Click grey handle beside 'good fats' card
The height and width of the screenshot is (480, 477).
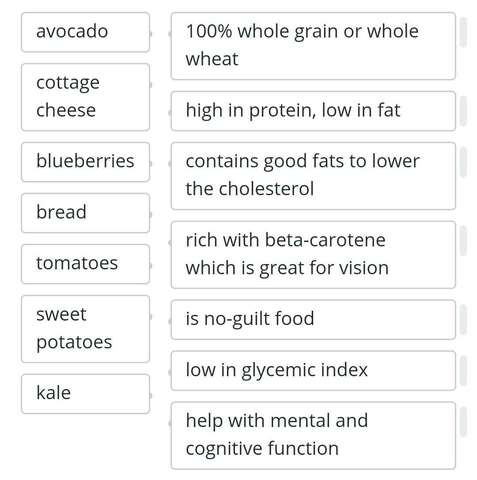click(x=463, y=162)
